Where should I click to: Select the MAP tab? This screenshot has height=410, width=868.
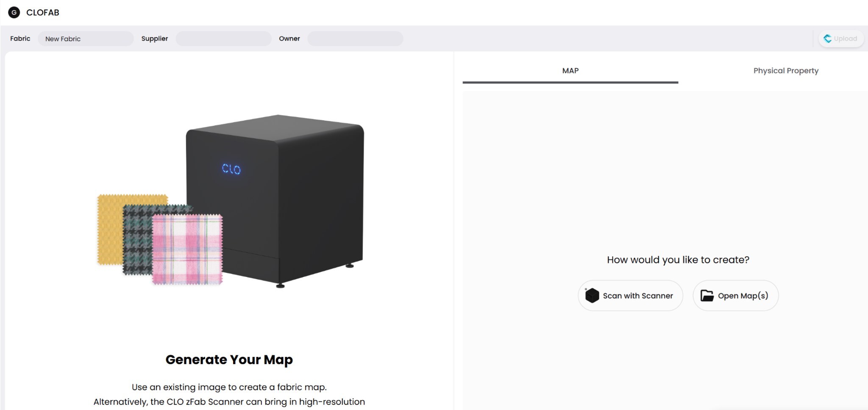[x=570, y=71]
